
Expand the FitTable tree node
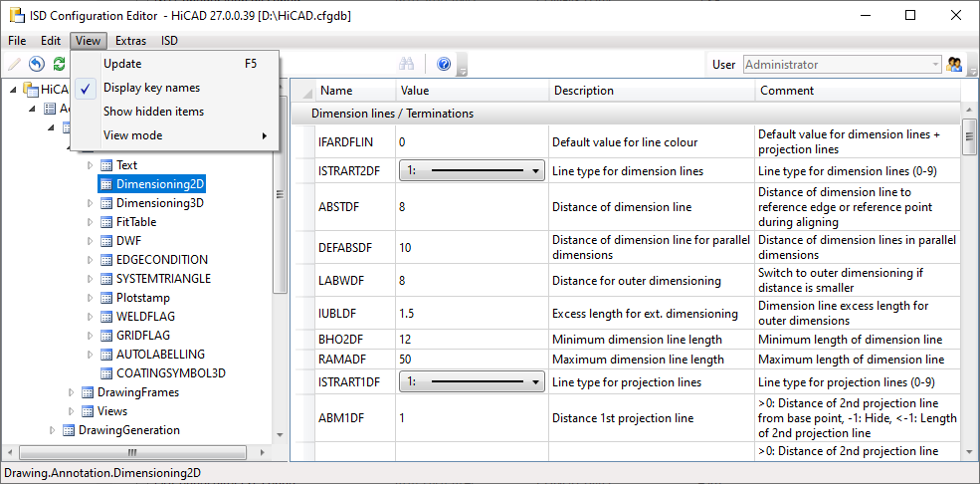click(90, 222)
